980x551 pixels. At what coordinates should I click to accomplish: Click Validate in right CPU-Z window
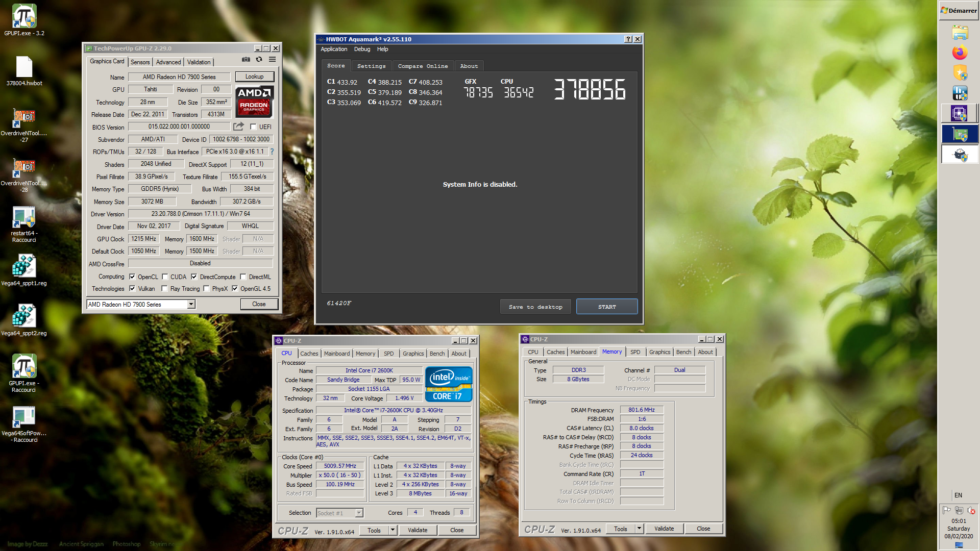[664, 529]
